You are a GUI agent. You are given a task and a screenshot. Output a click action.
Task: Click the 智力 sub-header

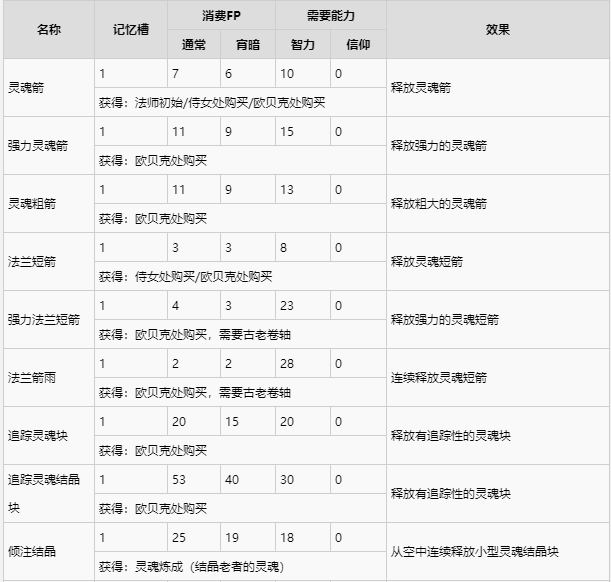[303, 44]
